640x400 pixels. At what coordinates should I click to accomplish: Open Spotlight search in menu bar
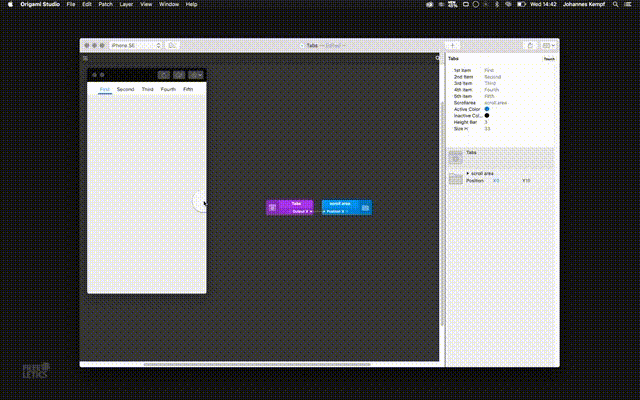coord(615,4)
